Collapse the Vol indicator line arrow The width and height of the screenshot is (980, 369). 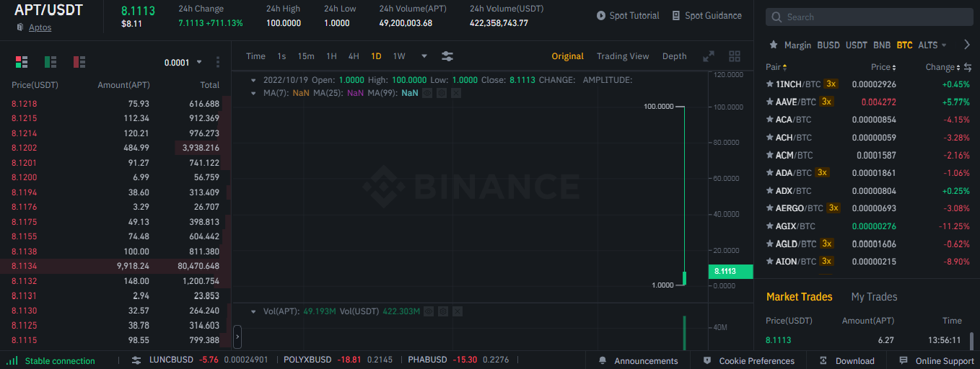coord(253,311)
